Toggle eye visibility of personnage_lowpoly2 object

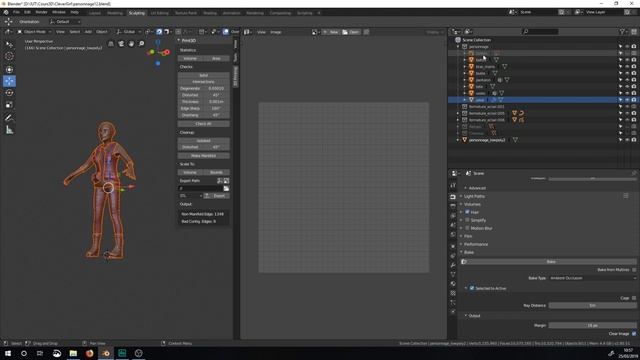(x=627, y=140)
